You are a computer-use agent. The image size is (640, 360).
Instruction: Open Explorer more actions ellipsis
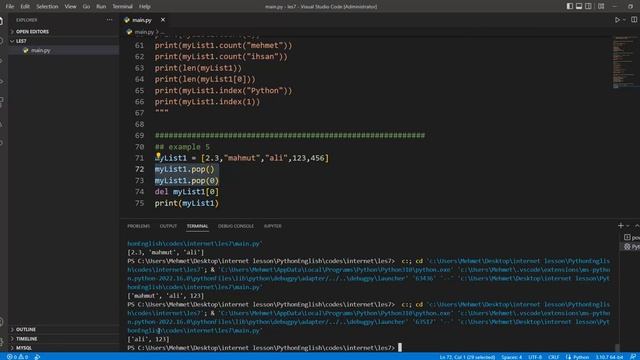click(109, 20)
